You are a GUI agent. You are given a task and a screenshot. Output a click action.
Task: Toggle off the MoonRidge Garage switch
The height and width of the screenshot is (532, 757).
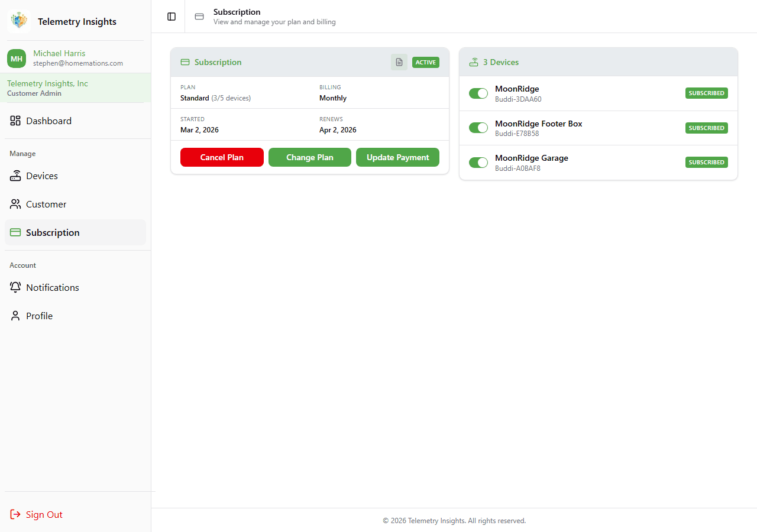pos(478,162)
